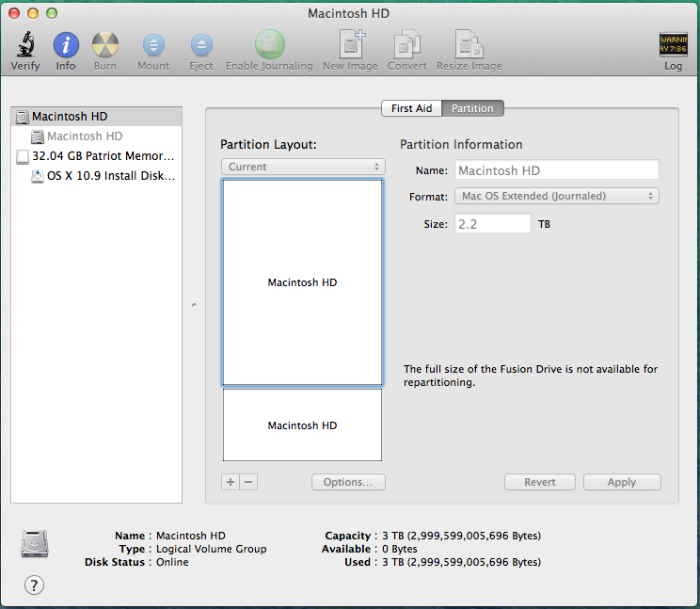Open the Log icon

tap(674, 44)
